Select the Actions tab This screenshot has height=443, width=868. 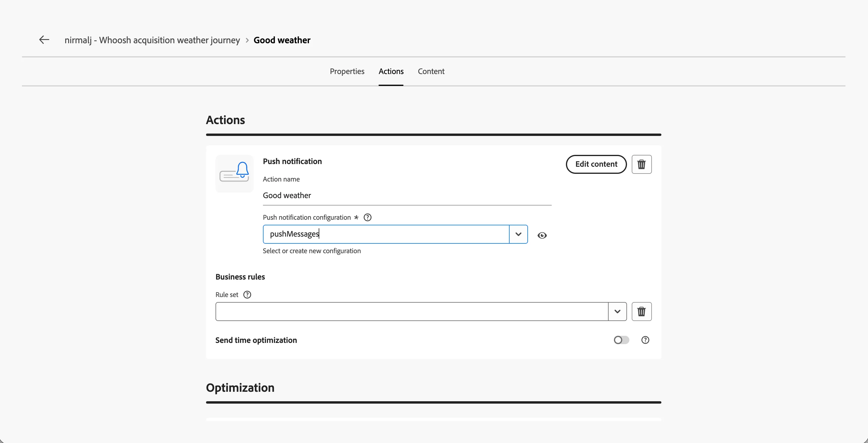click(391, 71)
